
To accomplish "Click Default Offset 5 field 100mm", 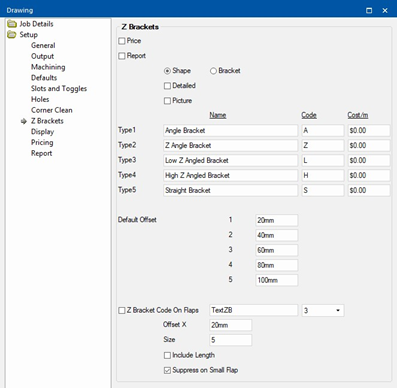I will (x=277, y=280).
